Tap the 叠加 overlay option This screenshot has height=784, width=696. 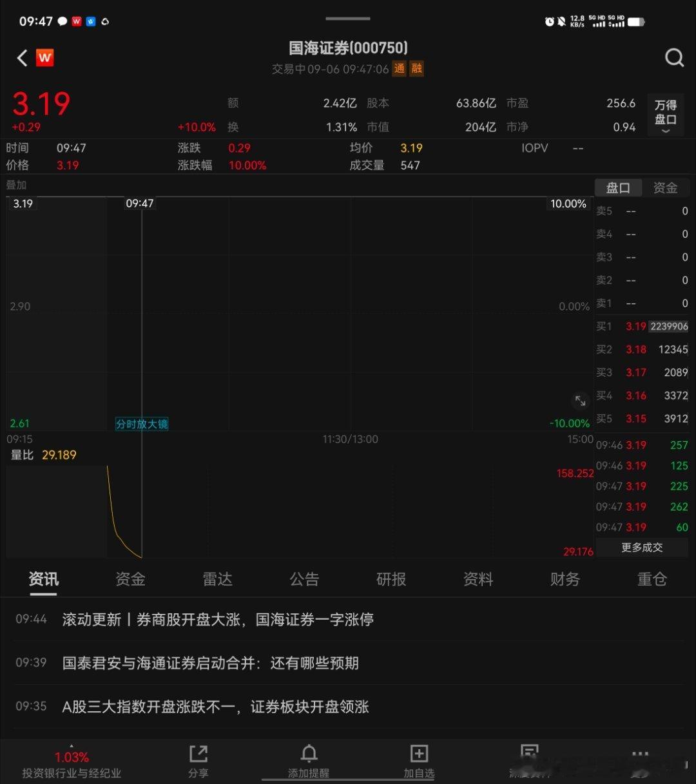17,185
